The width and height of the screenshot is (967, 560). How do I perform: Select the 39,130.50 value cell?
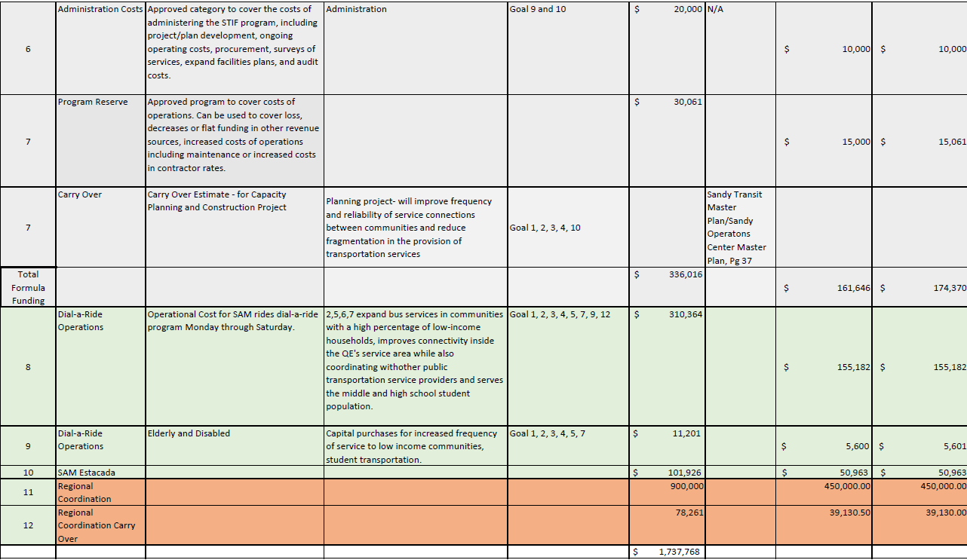(824, 525)
